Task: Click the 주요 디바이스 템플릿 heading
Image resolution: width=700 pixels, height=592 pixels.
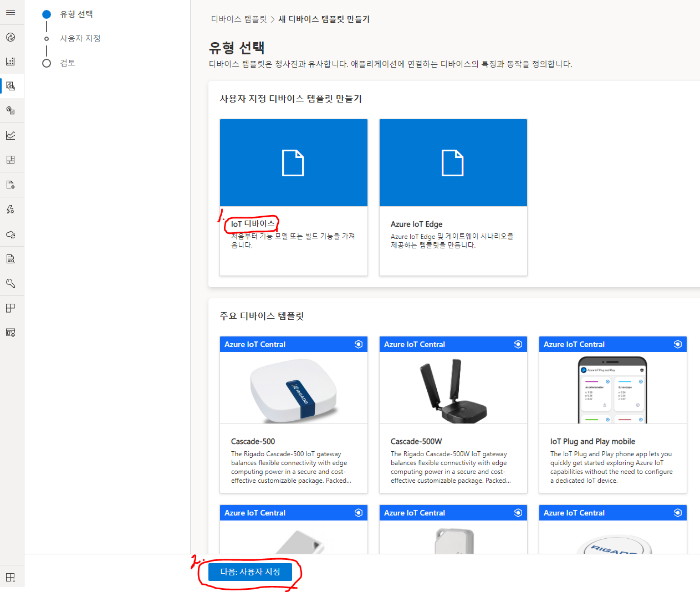Action: tap(262, 316)
